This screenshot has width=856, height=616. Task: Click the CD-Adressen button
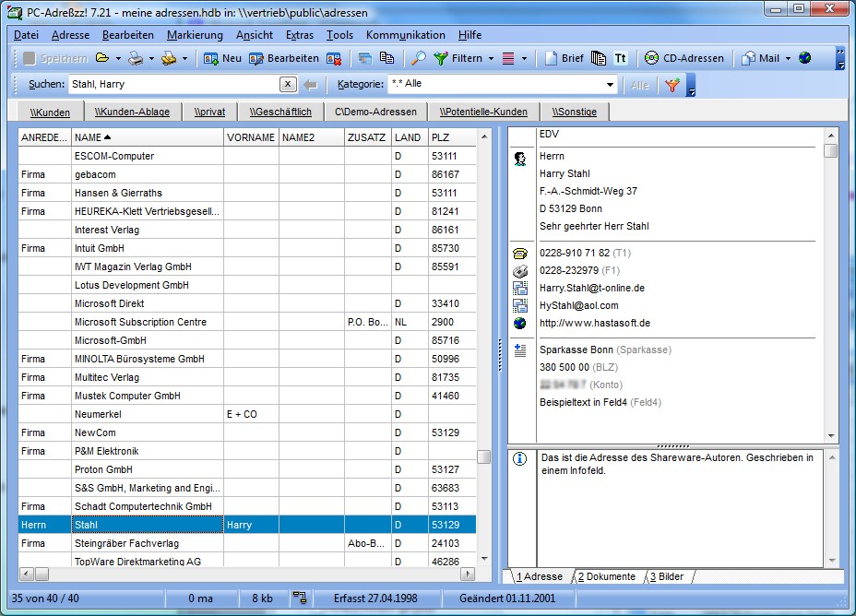coord(684,58)
